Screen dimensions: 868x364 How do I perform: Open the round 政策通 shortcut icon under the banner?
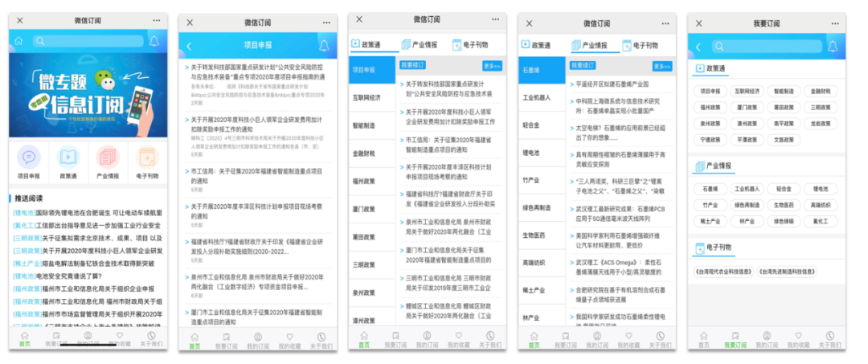tap(68, 157)
